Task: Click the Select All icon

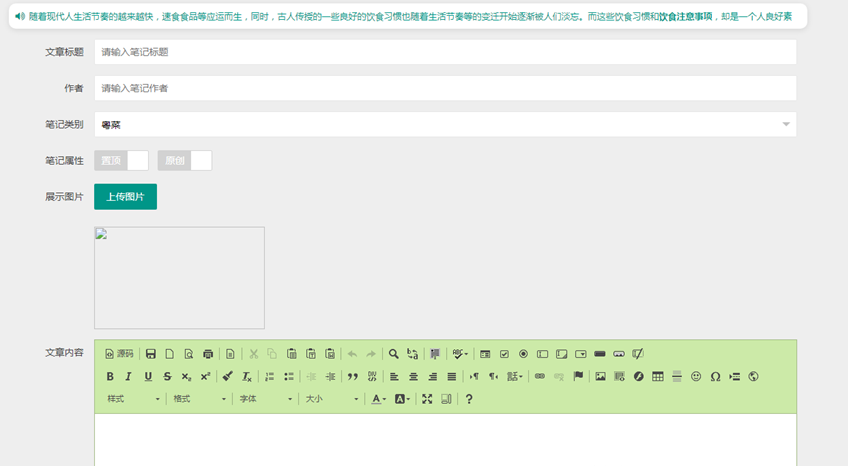Action: point(435,354)
